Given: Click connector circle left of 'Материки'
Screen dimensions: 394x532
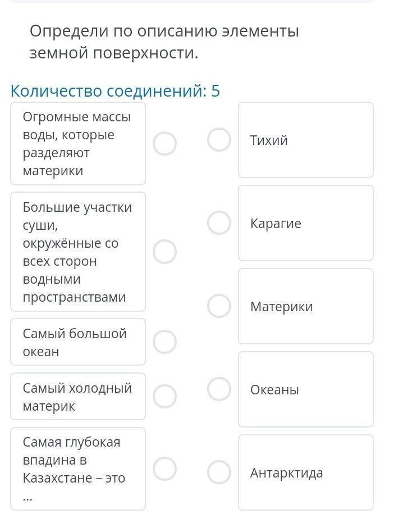Looking at the screenshot, I should point(219,306).
